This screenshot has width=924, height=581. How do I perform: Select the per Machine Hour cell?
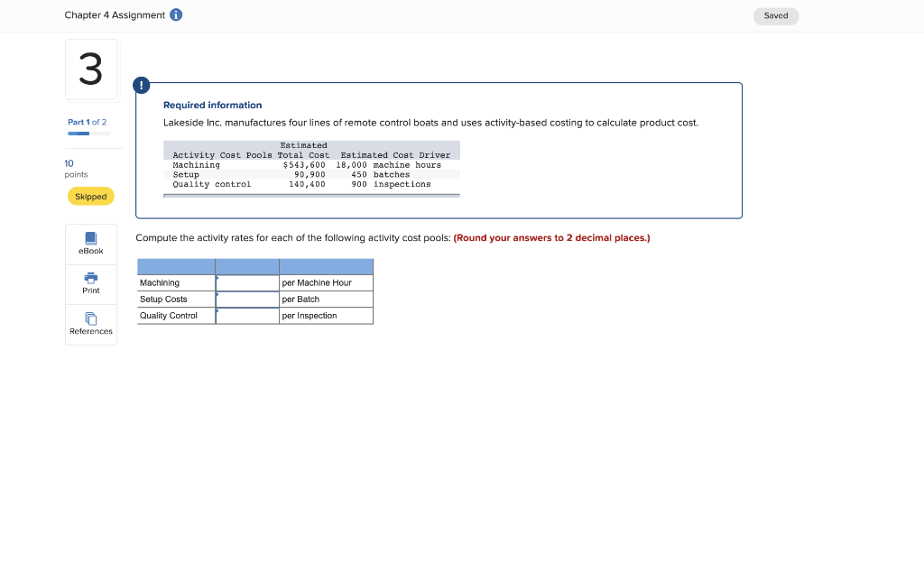click(325, 282)
